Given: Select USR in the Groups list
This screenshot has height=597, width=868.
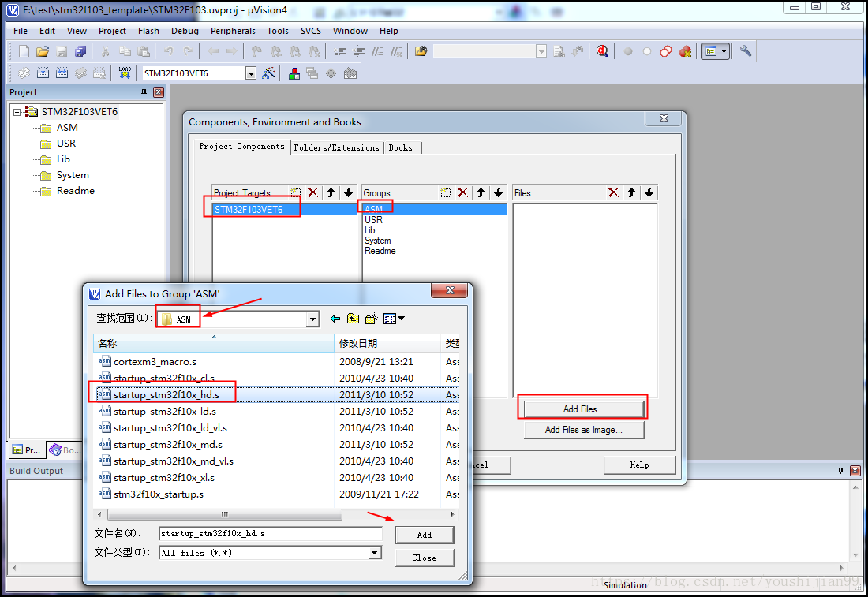Looking at the screenshot, I should [x=373, y=220].
